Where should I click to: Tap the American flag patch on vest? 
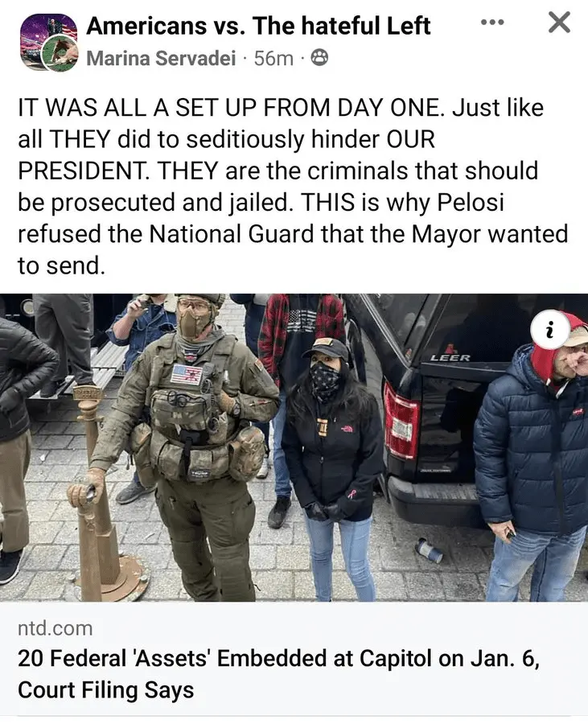pos(187,373)
